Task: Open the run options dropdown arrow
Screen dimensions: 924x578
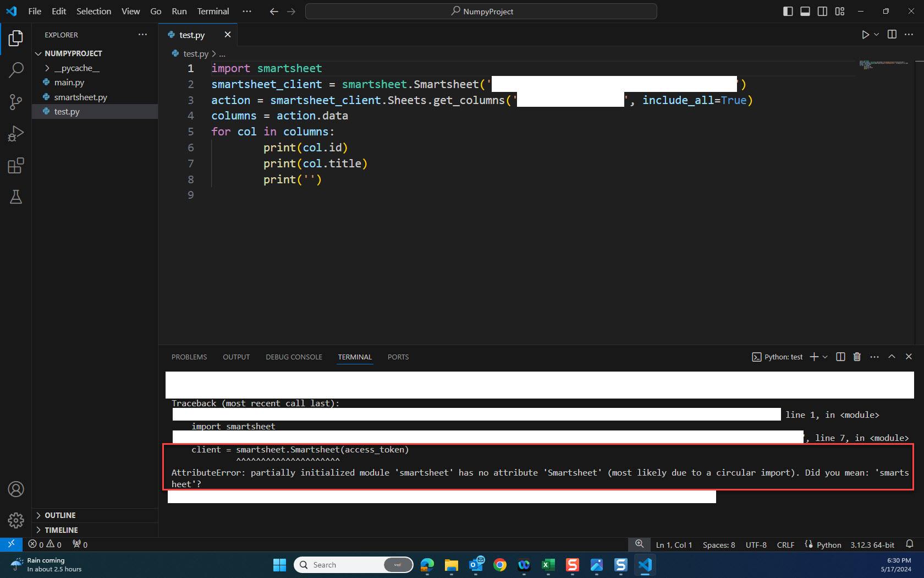Action: (x=877, y=35)
